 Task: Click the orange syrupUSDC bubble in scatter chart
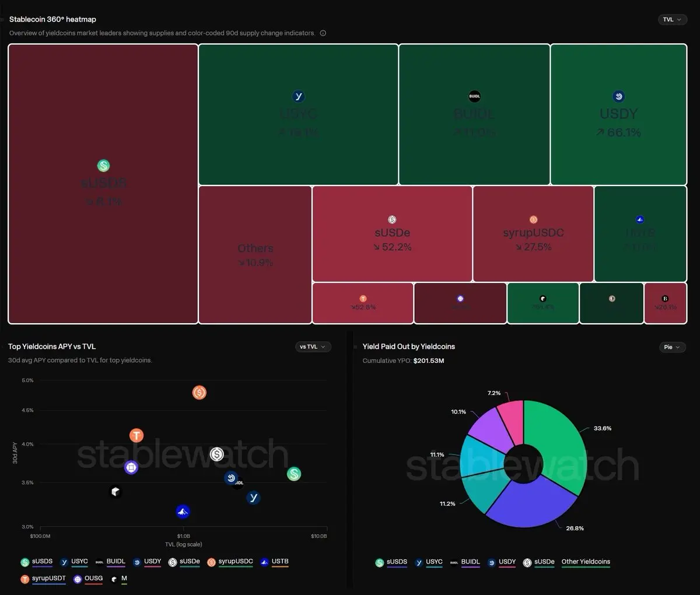[x=199, y=393]
